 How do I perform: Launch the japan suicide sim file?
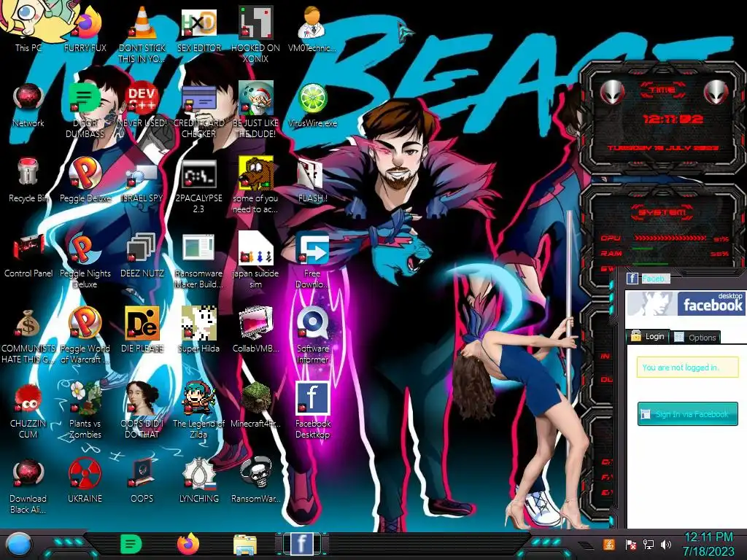(256, 260)
